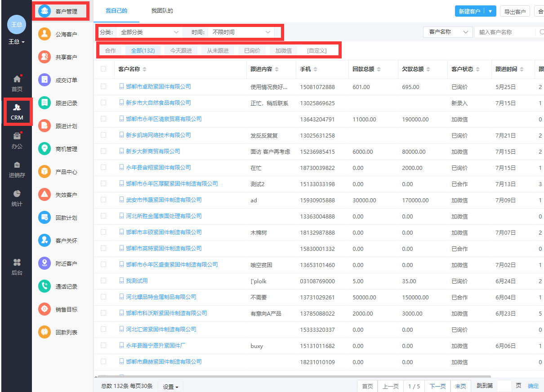Image resolution: width=544 pixels, height=392 pixels.
Task: Check row 河北螺晶特金属制品有限公司
Action: click(x=103, y=297)
